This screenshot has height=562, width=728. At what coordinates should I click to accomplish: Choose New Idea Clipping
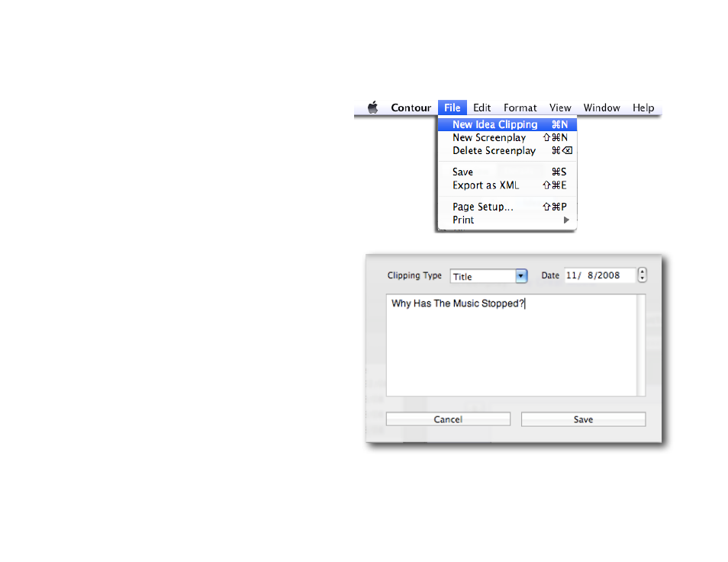coord(507,124)
